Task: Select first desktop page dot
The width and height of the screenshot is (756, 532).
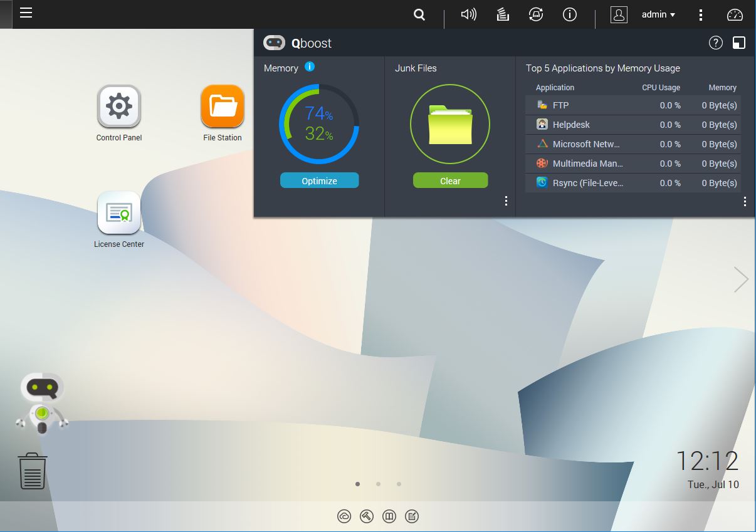Action: [357, 484]
